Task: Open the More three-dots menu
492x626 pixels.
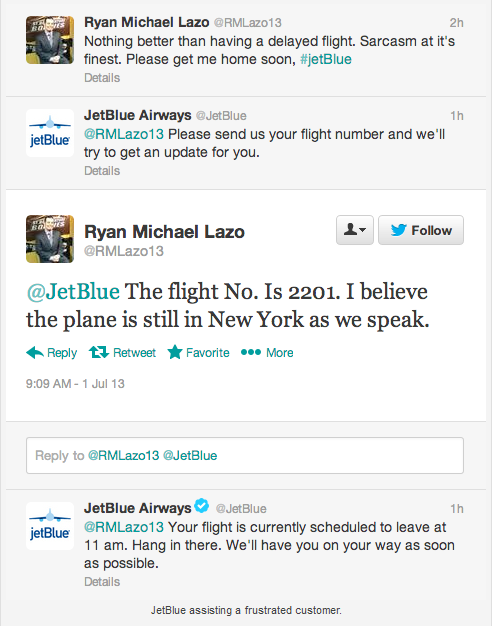Action: click(251, 353)
